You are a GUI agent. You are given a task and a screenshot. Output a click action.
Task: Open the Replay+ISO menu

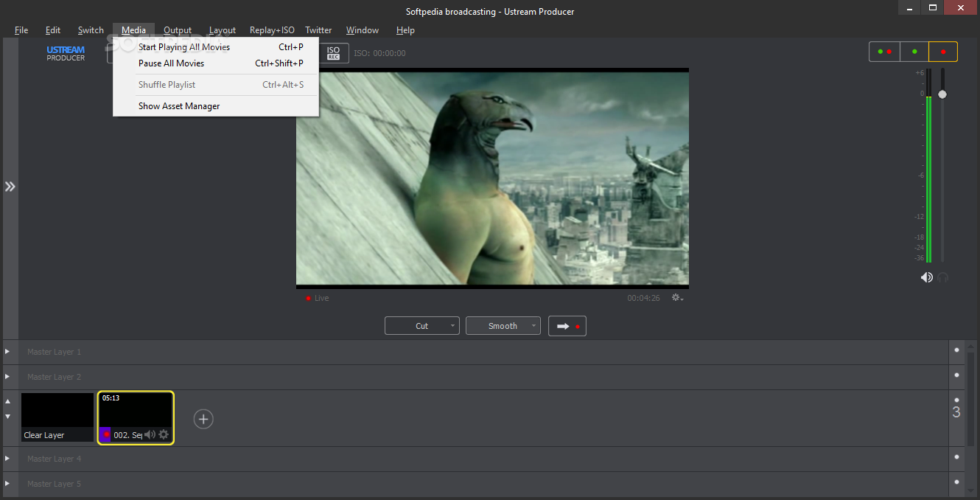pos(272,30)
